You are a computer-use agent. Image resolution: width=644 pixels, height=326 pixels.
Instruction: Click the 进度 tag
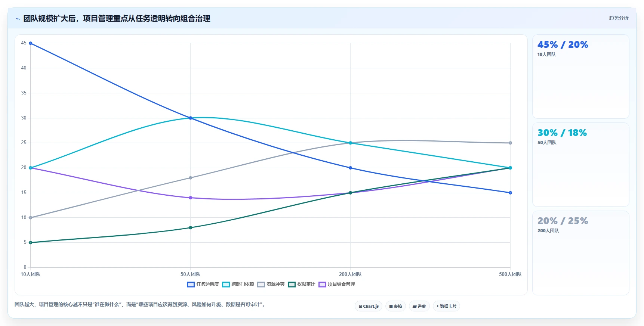[x=419, y=306]
